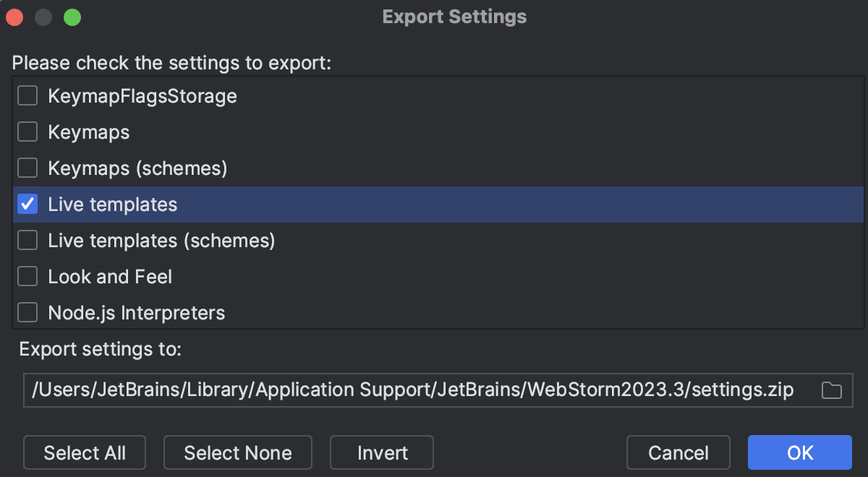Enable Node.js Interpreters export
This screenshot has height=477, width=868.
(27, 312)
